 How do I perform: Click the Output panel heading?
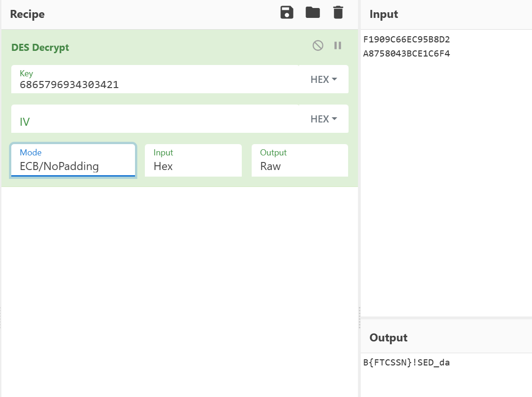pos(388,338)
